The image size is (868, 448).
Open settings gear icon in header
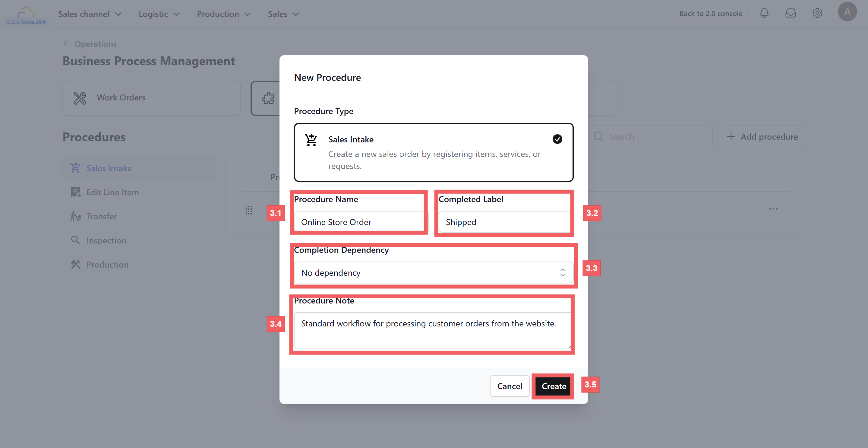coord(817,14)
